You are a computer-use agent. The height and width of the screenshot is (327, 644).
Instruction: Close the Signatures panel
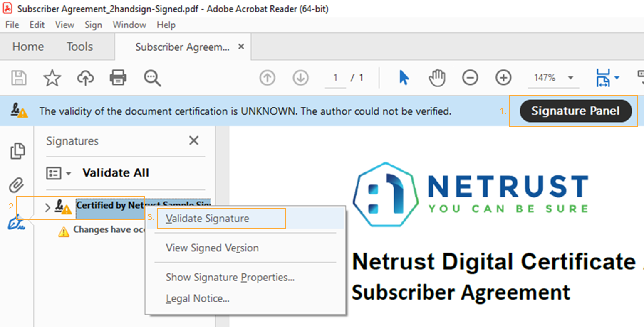tap(194, 141)
